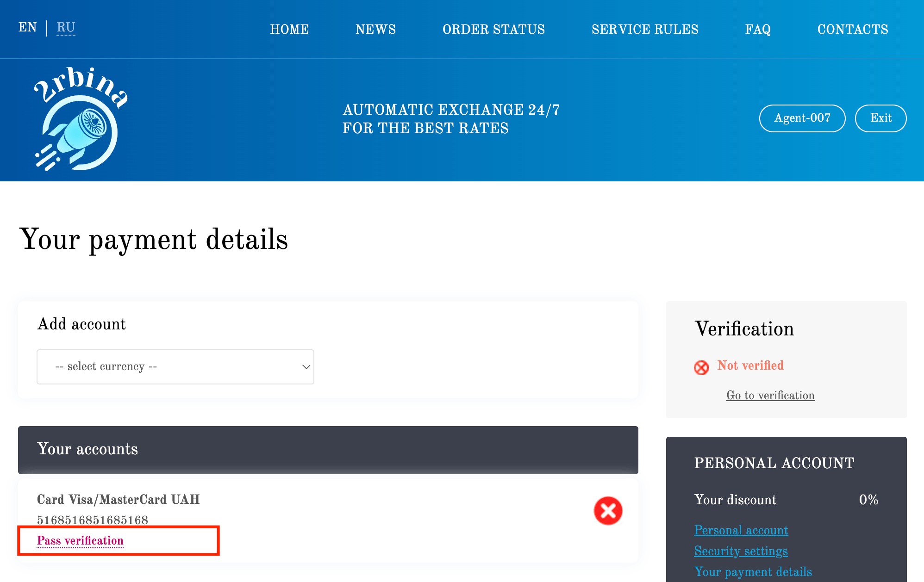Click the Verification panel heading
The height and width of the screenshot is (582, 924).
coord(744,329)
